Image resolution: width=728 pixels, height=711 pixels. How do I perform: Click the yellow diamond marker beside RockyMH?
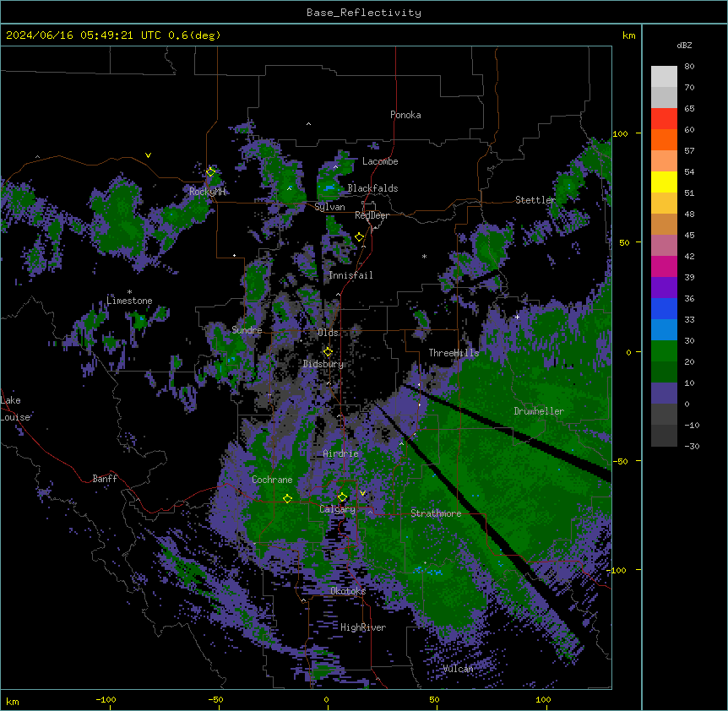(211, 171)
